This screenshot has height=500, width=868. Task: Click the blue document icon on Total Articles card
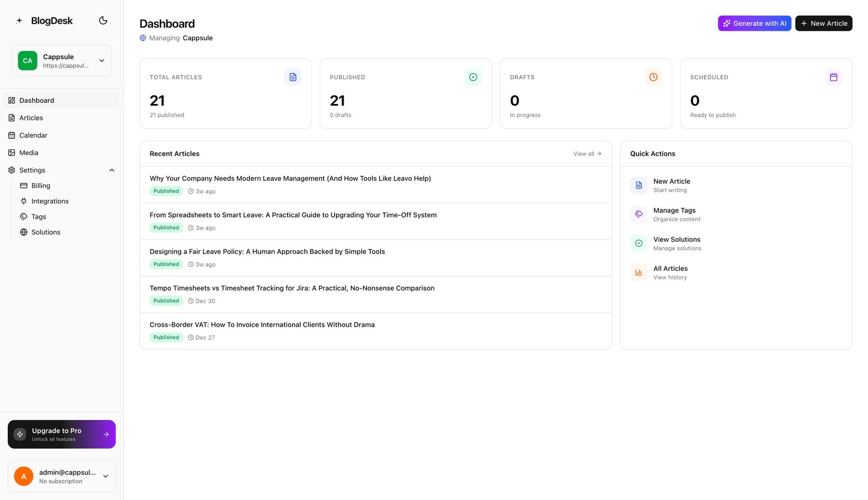coord(292,77)
